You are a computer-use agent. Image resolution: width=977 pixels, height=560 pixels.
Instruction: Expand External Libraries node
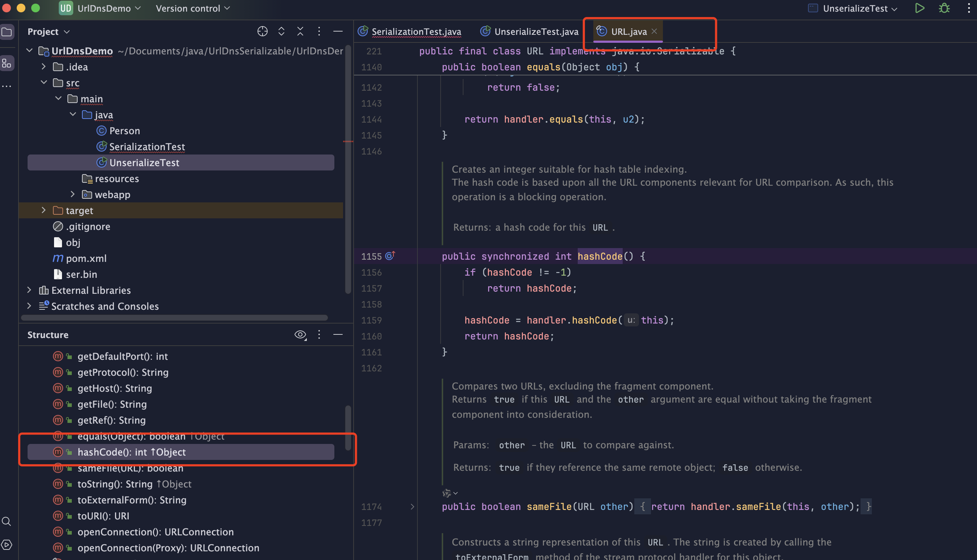(x=30, y=290)
